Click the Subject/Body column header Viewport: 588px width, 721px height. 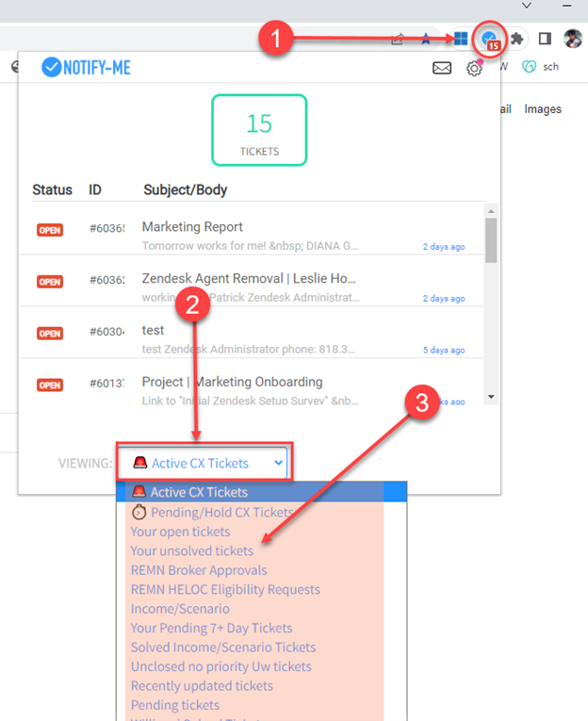pos(186,189)
